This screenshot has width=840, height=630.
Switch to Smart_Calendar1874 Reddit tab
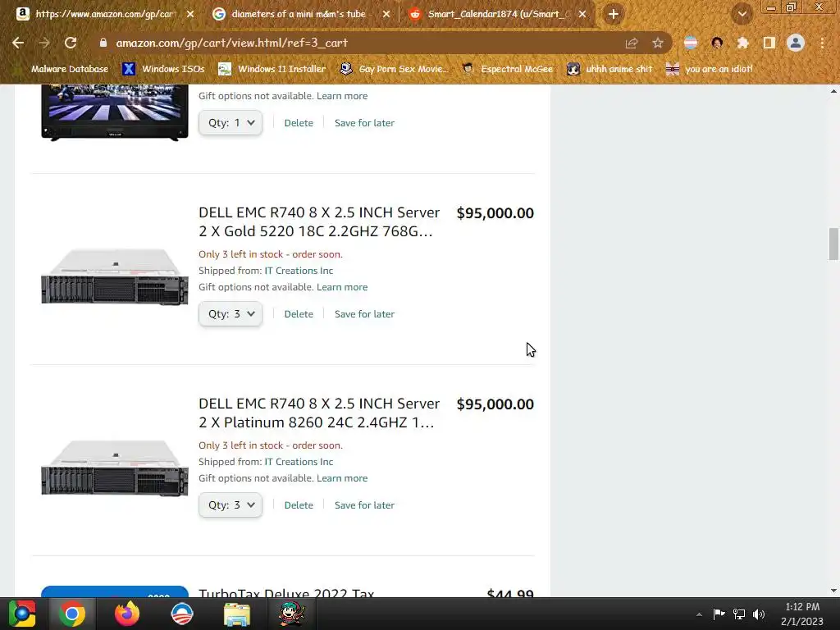tap(497, 15)
